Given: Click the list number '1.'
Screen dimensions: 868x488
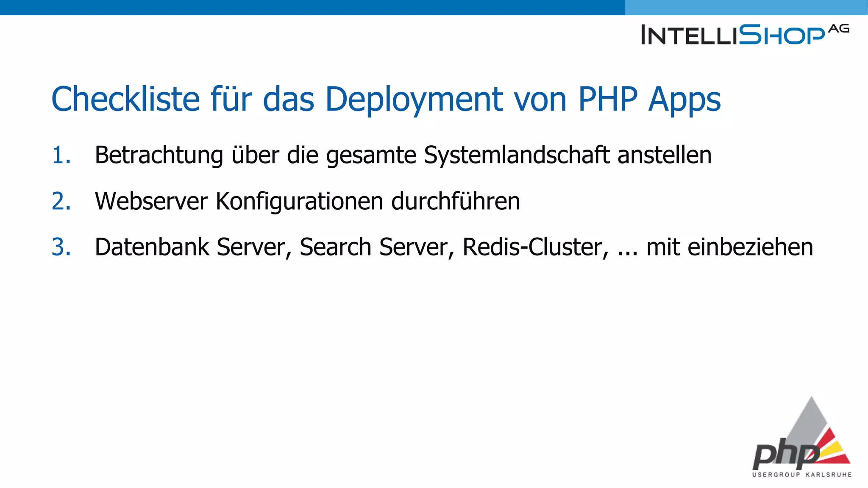Looking at the screenshot, I should 61,155.
